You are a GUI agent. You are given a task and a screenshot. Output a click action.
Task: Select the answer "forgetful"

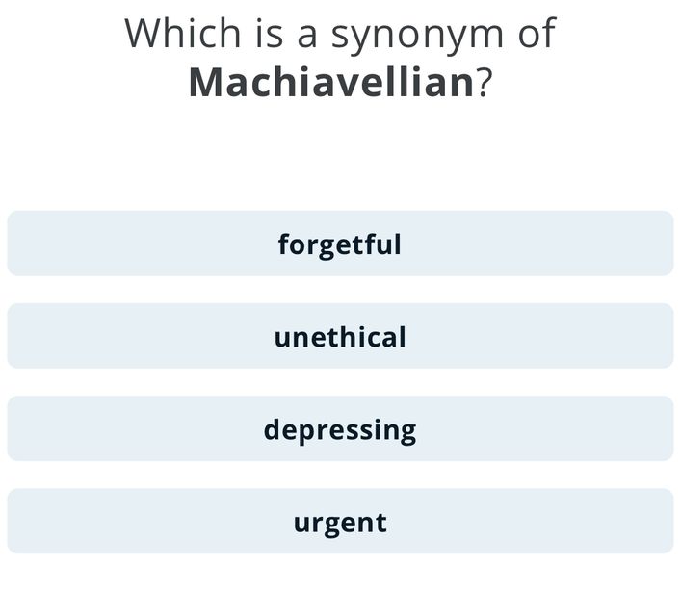340,244
